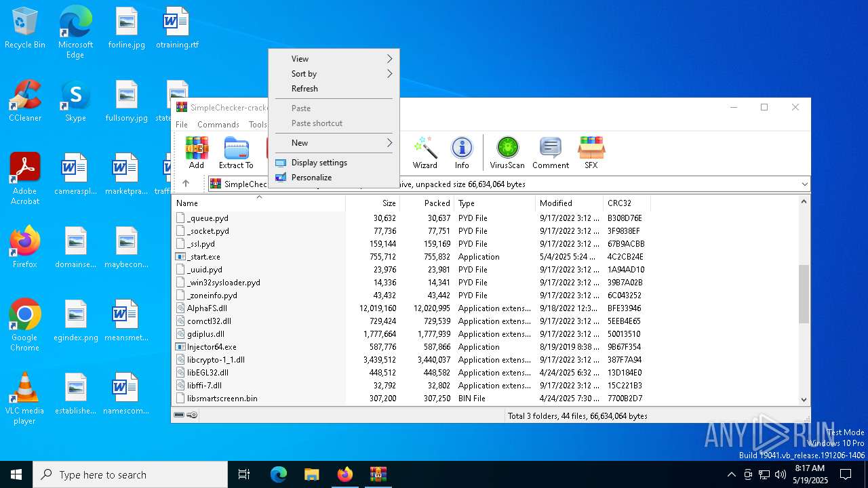The image size is (868, 488).
Task: Click the file list vertical scrollbar thumb
Action: pos(804,294)
